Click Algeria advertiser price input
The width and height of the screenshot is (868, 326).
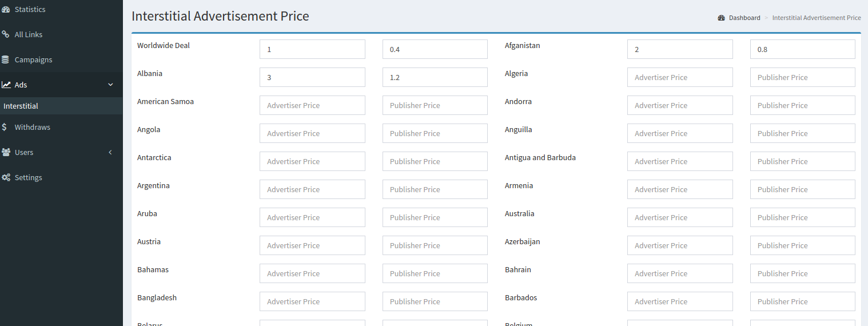pyautogui.click(x=679, y=78)
